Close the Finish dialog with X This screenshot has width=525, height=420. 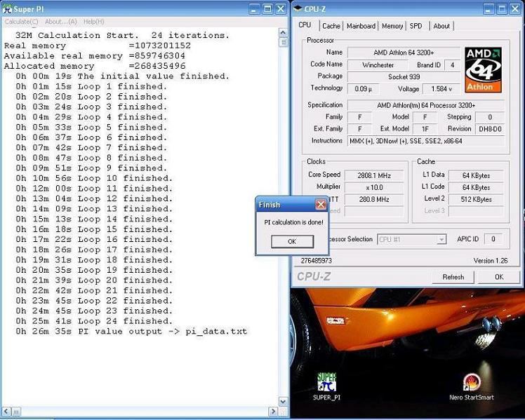(321, 204)
